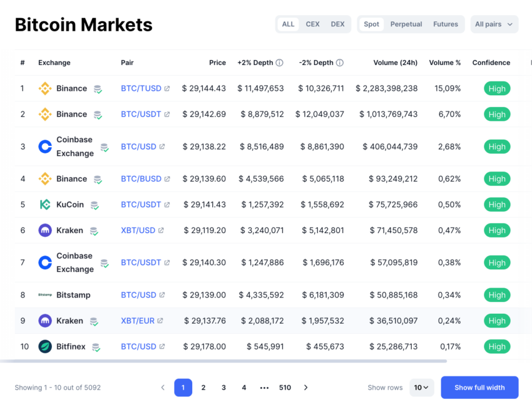Open the Coinbase BTC/USD pair link
This screenshot has height=409, width=532.
coord(138,147)
